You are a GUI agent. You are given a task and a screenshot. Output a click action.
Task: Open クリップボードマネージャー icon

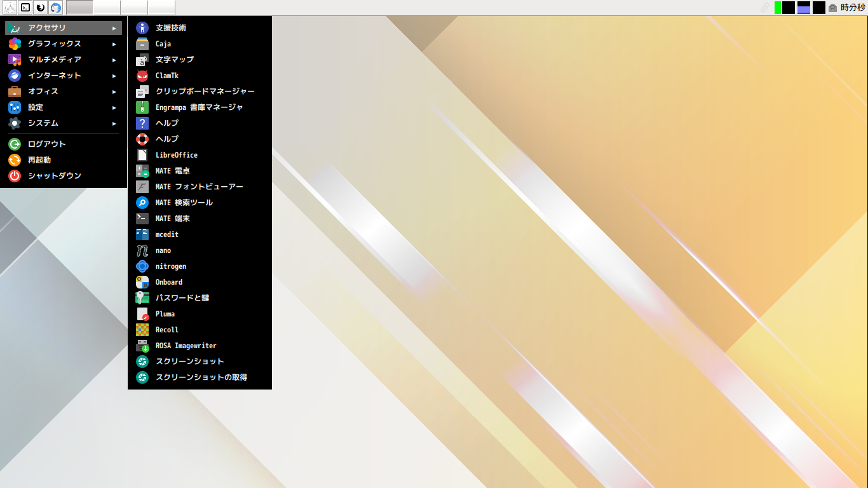click(x=142, y=91)
